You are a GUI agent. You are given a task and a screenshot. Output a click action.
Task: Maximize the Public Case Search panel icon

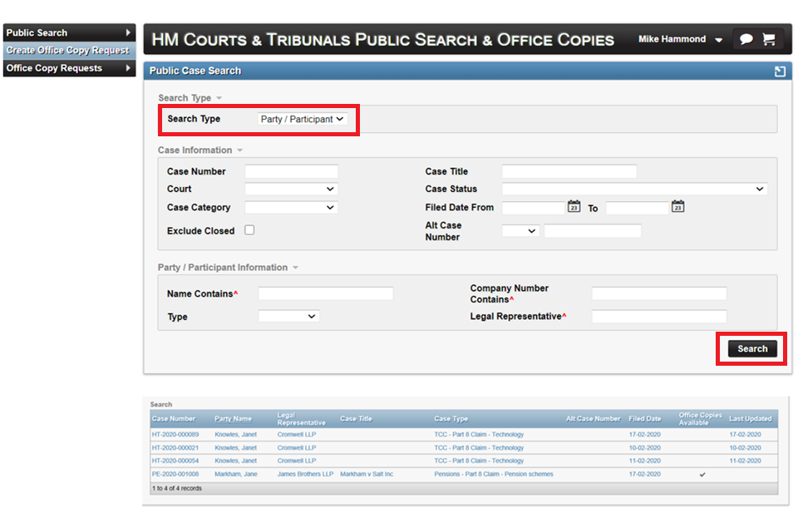click(x=780, y=71)
